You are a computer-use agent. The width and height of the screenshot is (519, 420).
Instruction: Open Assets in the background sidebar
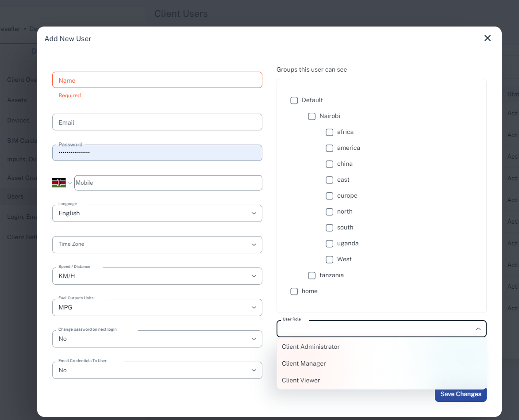click(17, 100)
